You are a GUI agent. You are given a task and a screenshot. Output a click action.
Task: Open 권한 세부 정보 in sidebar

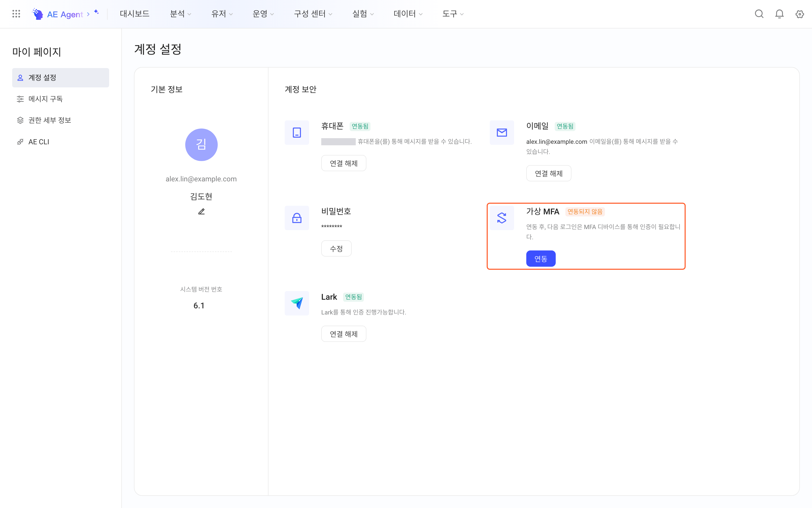[60, 120]
